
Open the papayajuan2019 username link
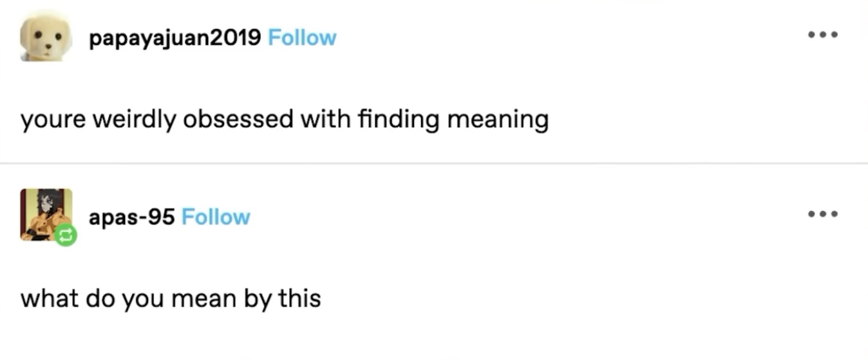(175, 38)
